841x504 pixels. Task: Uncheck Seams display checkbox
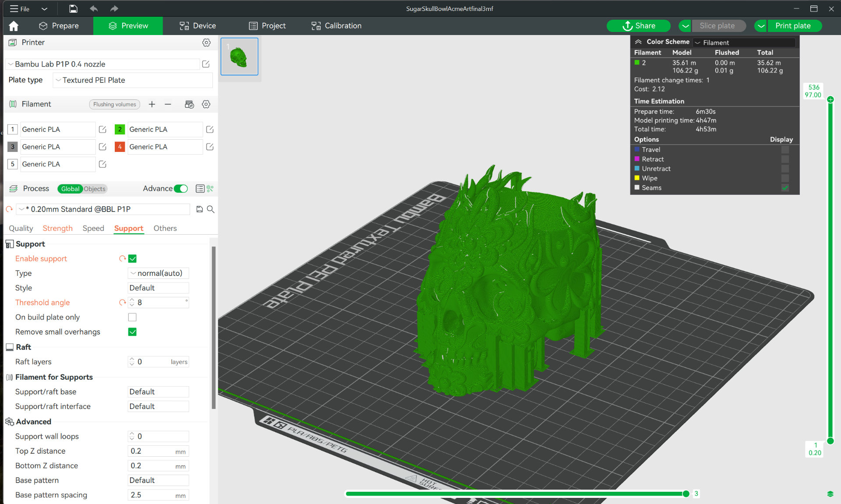pos(785,188)
